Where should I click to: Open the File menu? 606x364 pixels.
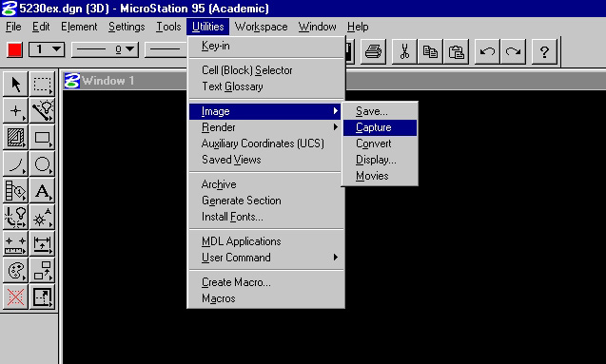click(x=13, y=27)
